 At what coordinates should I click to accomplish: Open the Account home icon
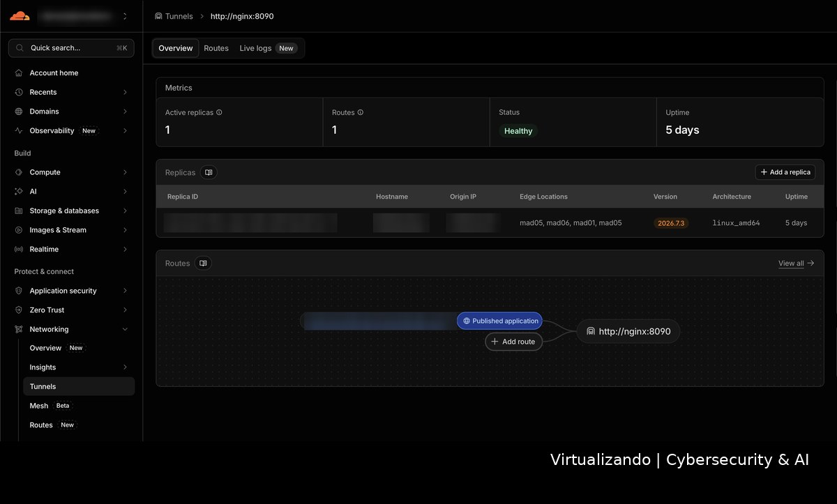[x=19, y=72]
